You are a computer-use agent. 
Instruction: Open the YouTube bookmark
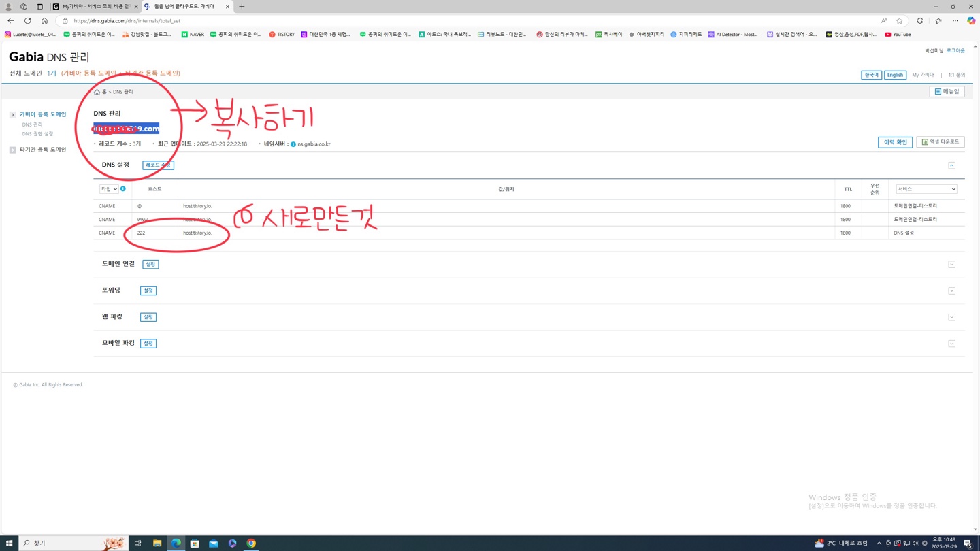(x=898, y=34)
